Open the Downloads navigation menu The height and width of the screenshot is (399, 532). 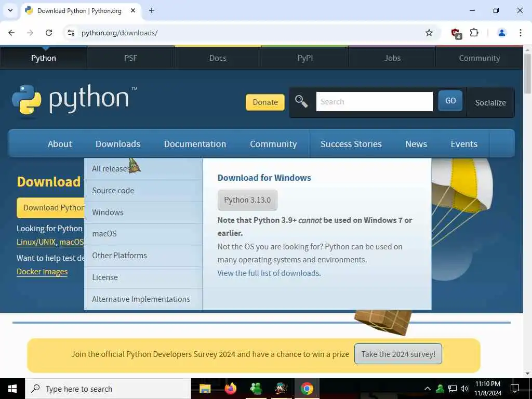118,144
